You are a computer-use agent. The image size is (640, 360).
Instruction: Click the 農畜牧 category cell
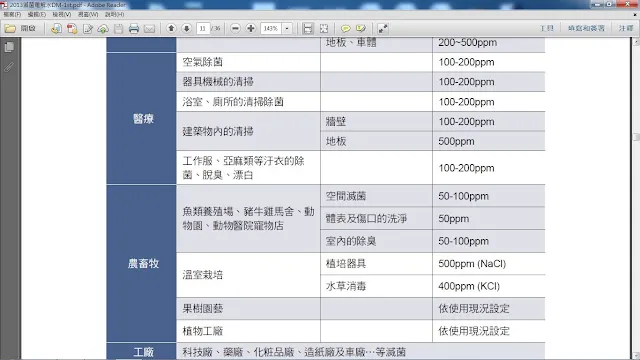[x=141, y=263]
